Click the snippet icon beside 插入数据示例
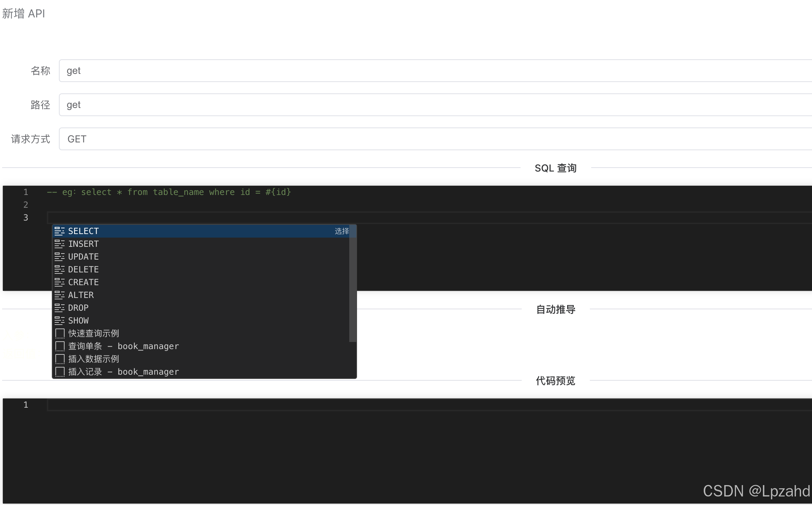This screenshot has height=505, width=812. click(x=60, y=359)
